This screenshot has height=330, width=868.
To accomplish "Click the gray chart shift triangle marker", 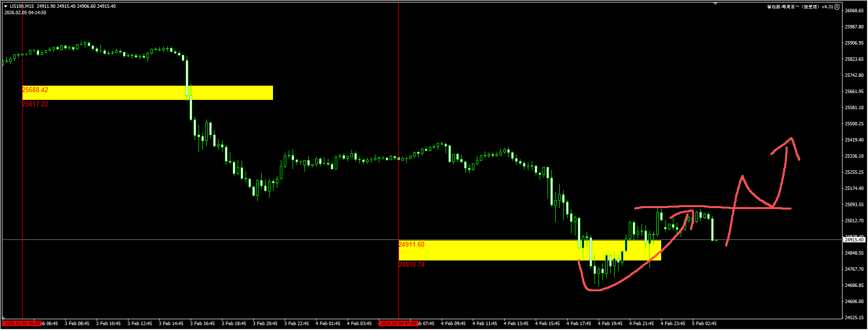I will click(715, 4).
